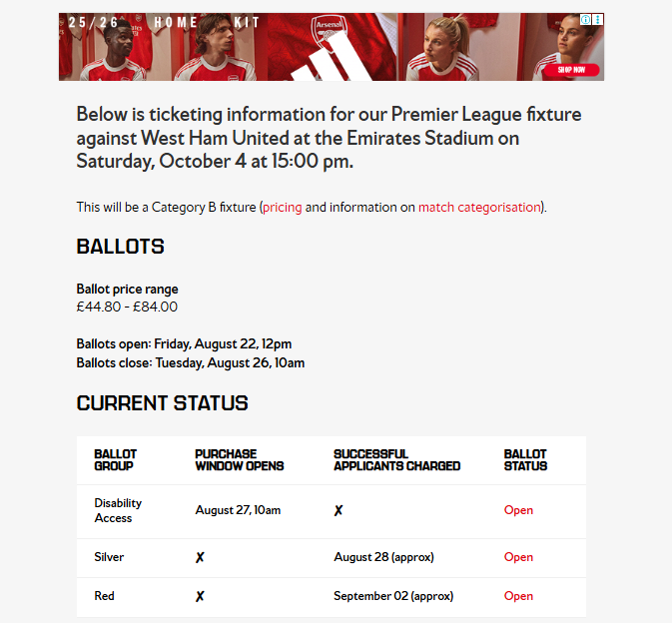Click the X mark in Disability Access row

(338, 510)
